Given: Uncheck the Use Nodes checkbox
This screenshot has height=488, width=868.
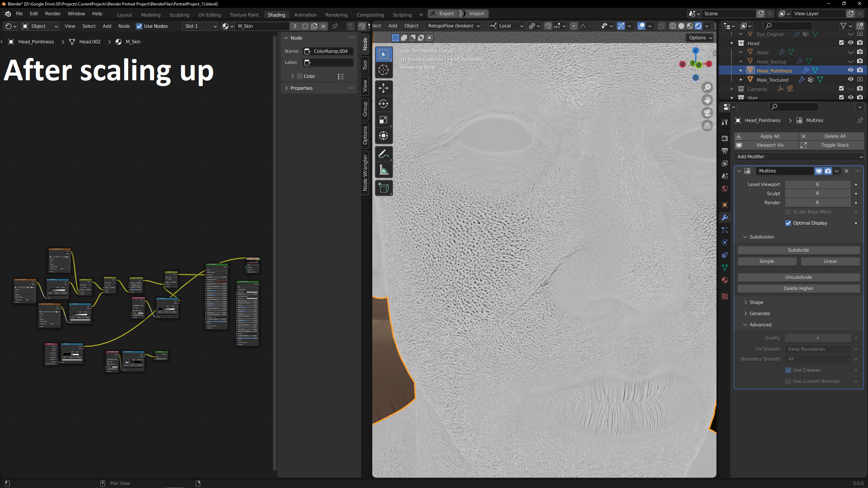Looking at the screenshot, I should (x=139, y=26).
